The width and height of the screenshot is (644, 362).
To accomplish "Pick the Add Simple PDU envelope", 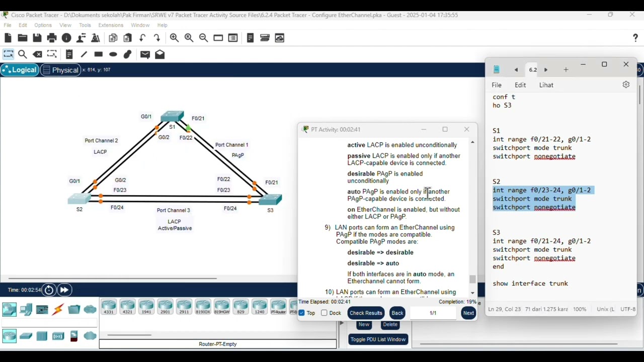I will [x=145, y=54].
